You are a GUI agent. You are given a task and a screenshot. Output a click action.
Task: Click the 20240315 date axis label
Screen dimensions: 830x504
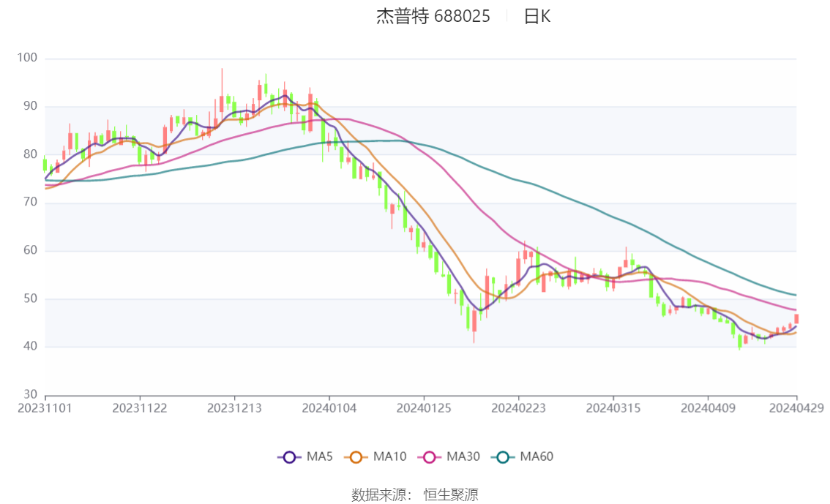613,408
